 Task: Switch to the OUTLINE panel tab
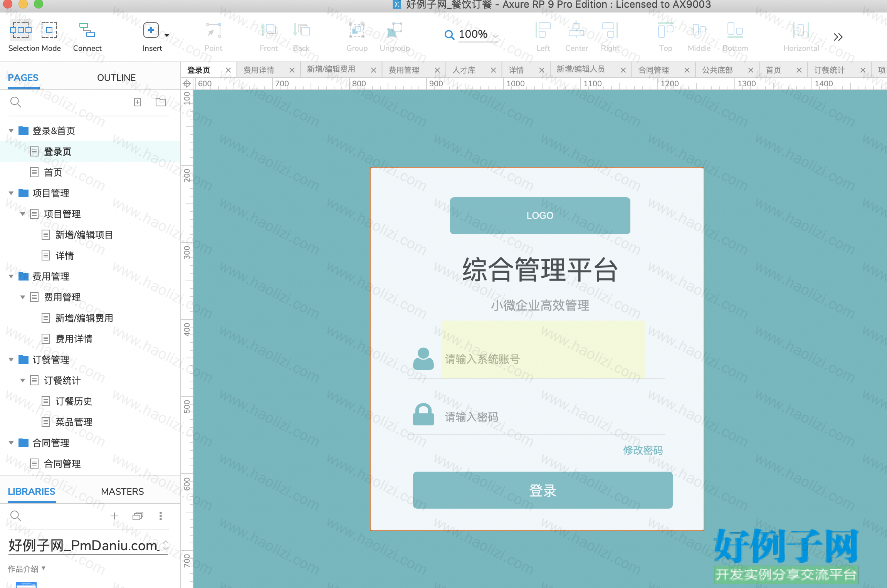116,77
